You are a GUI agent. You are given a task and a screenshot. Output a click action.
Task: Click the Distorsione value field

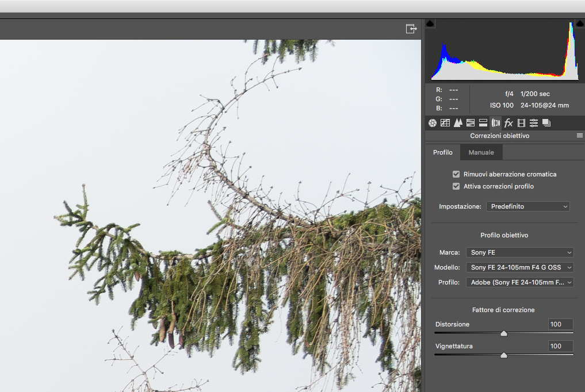[560, 324]
